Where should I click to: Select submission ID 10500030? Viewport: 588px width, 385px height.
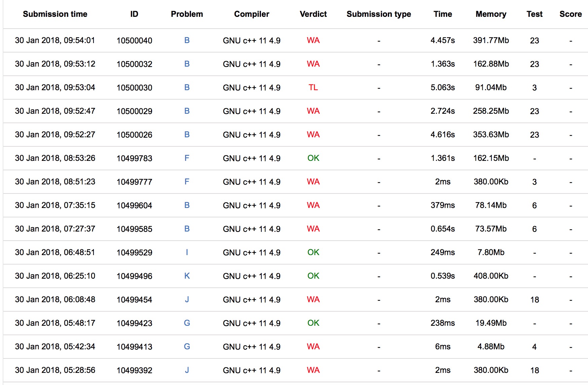click(x=134, y=88)
